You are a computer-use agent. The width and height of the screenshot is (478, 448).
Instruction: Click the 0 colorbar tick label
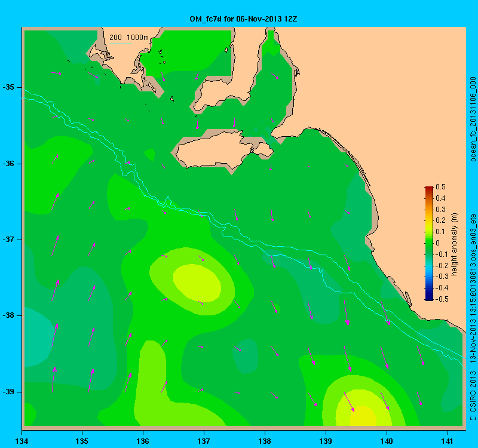[438, 243]
